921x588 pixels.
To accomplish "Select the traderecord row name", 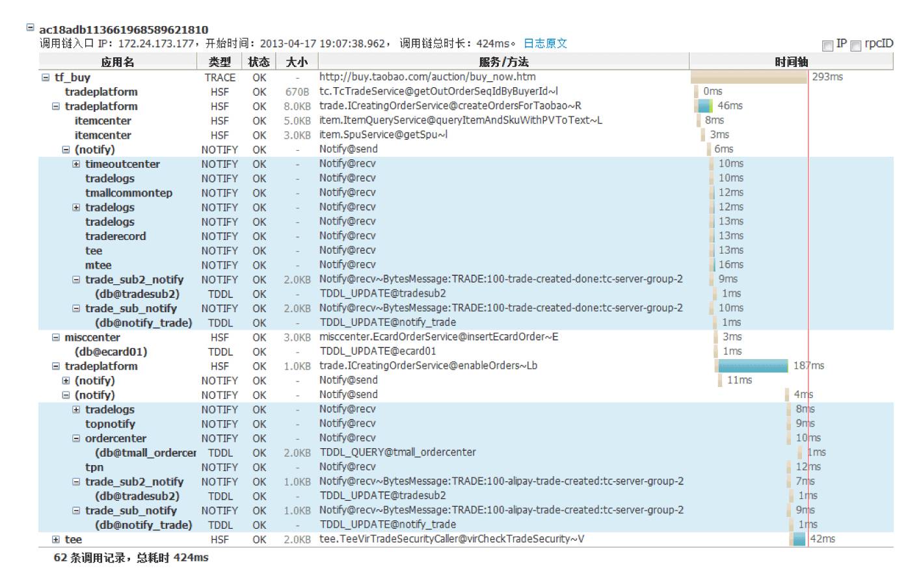I will 115,236.
